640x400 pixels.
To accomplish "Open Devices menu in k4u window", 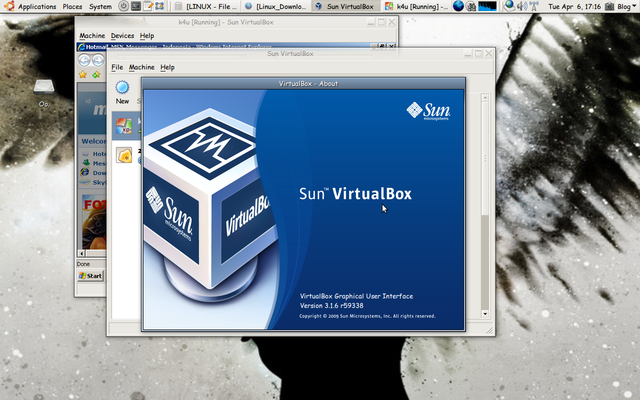I will tap(122, 36).
